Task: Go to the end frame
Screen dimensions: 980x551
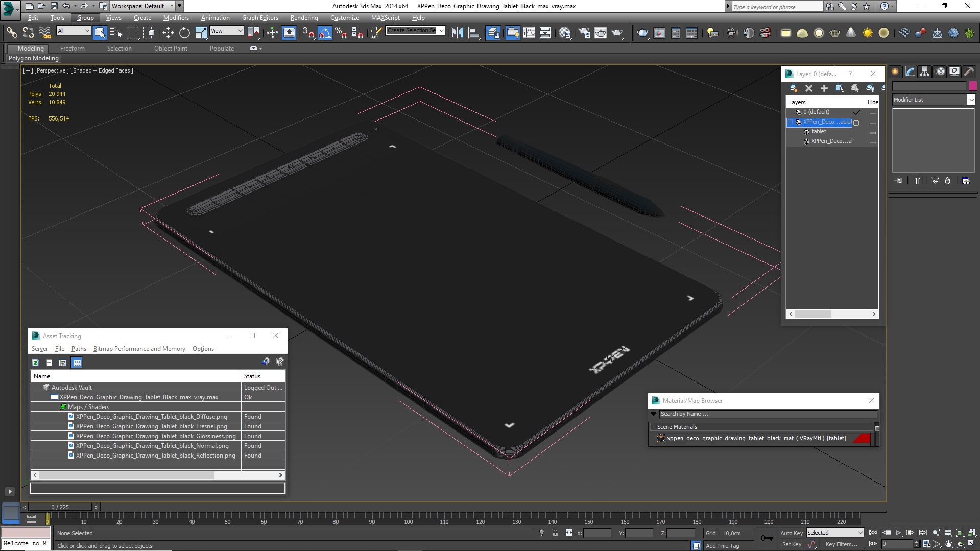Action: (x=923, y=533)
